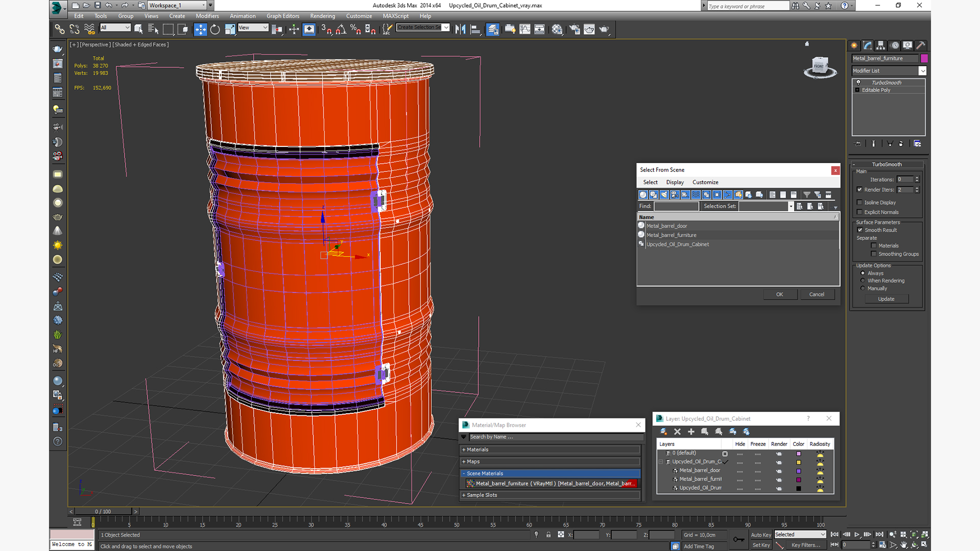Viewport: 980px width, 551px height.
Task: Expand the Maps group in Material/Map Browser
Action: (550, 461)
